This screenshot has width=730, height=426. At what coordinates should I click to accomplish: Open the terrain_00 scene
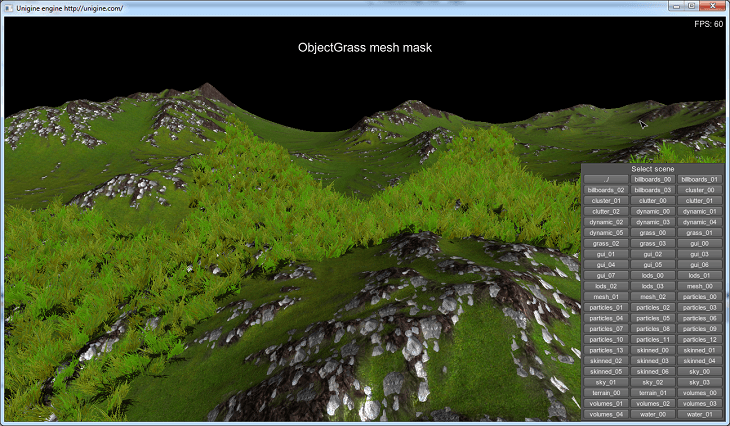(605, 393)
